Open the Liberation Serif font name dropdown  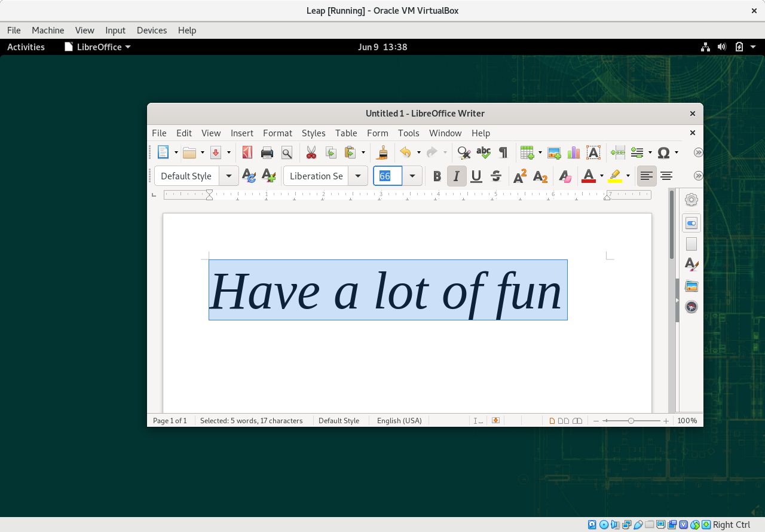(358, 176)
